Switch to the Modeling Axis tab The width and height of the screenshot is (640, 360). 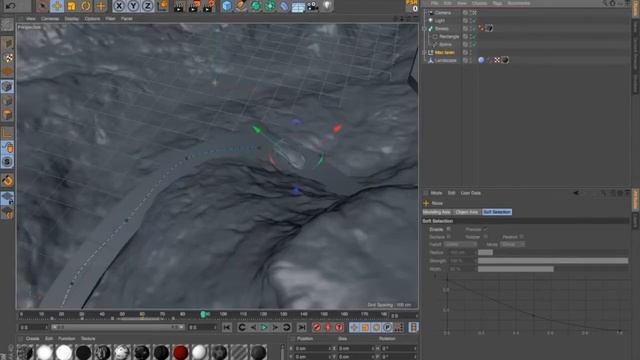437,212
